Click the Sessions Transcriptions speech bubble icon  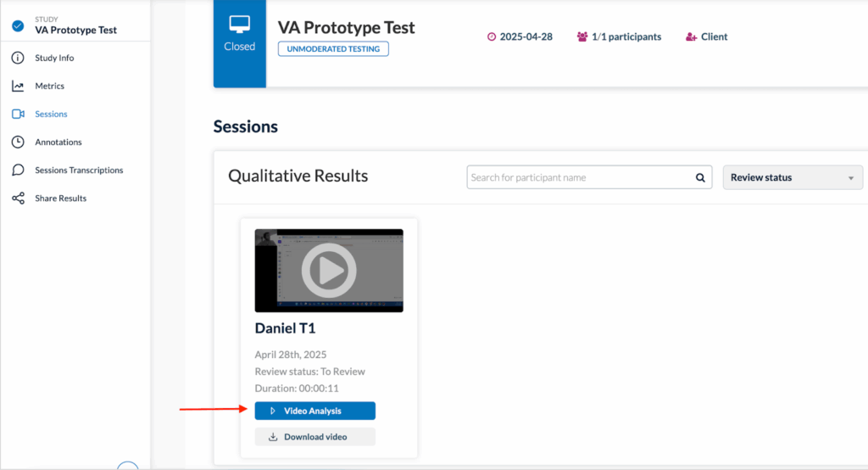point(18,170)
